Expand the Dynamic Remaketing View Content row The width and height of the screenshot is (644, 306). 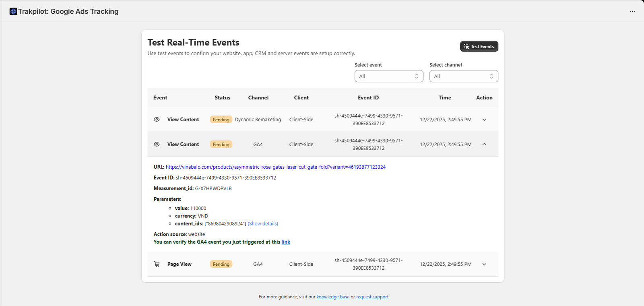point(484,120)
